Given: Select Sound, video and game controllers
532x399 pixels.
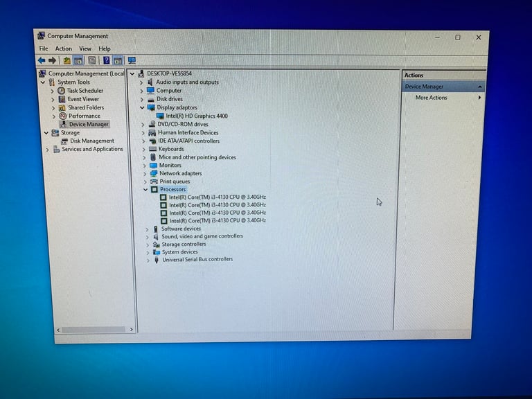Looking at the screenshot, I should tap(202, 236).
